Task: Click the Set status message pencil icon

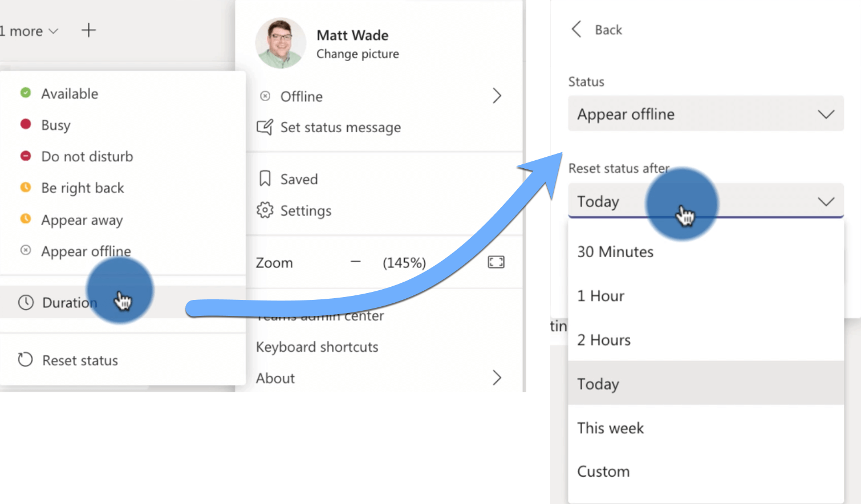Action: 265,127
